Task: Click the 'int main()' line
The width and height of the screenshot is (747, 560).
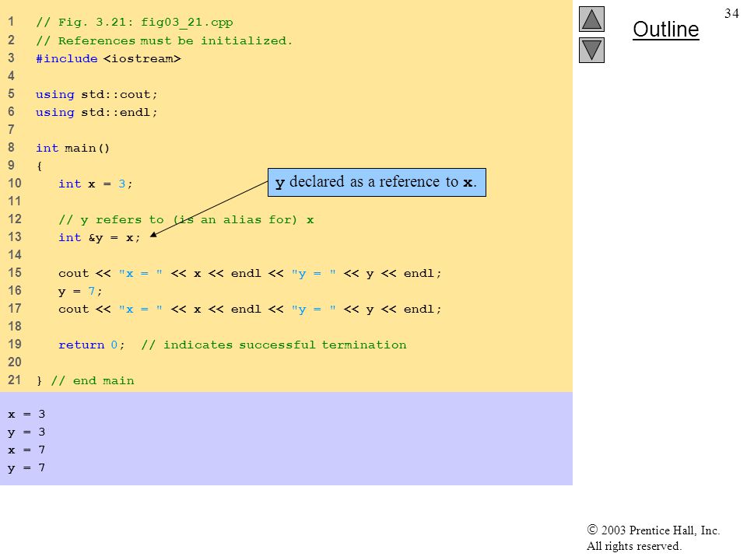Action: pyautogui.click(x=73, y=148)
